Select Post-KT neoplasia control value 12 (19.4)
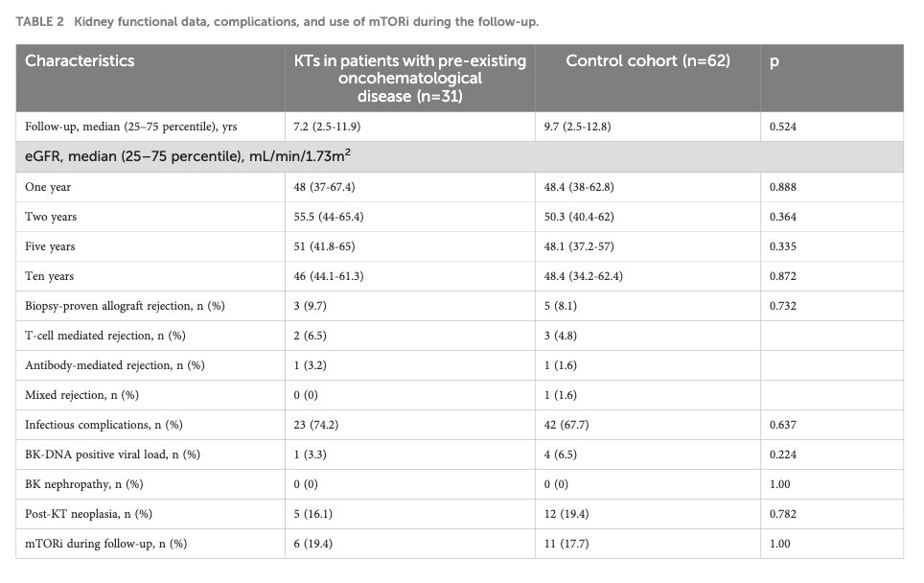 566,514
